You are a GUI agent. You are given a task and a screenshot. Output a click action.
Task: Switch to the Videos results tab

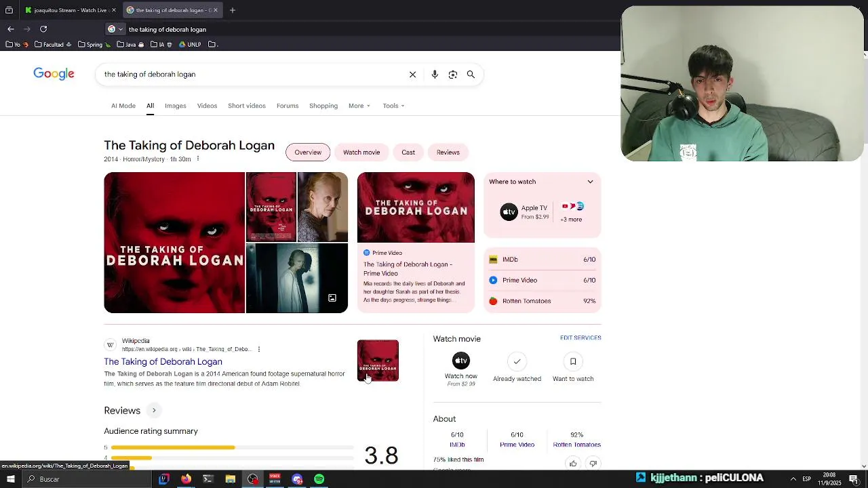point(207,106)
